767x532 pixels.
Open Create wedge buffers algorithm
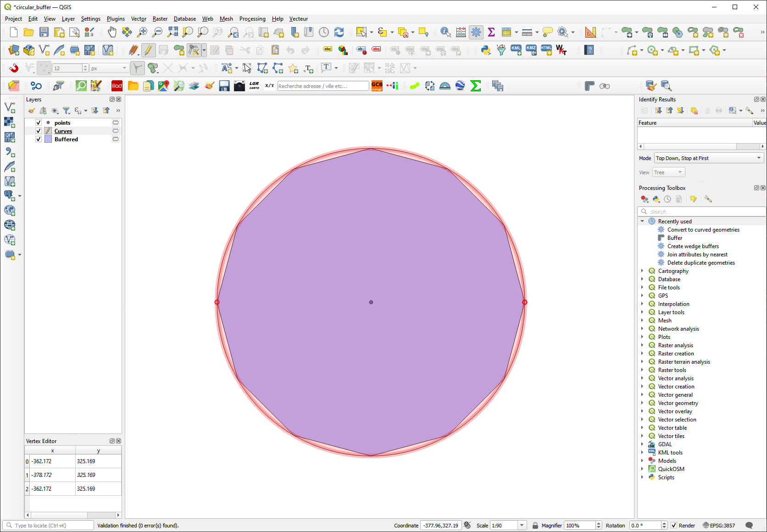[693, 246]
